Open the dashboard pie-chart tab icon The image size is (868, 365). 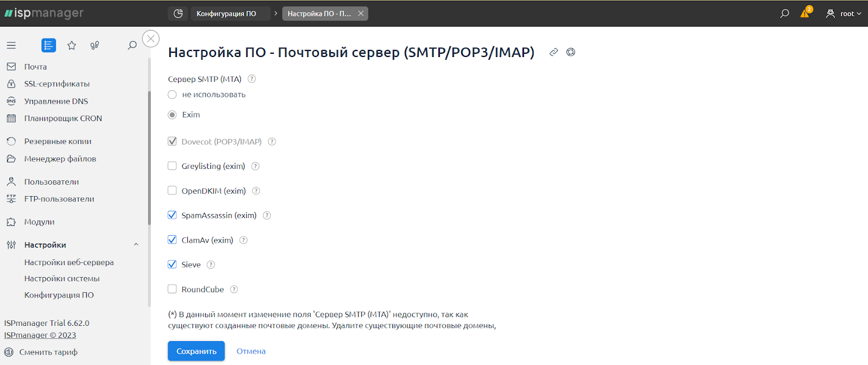178,14
